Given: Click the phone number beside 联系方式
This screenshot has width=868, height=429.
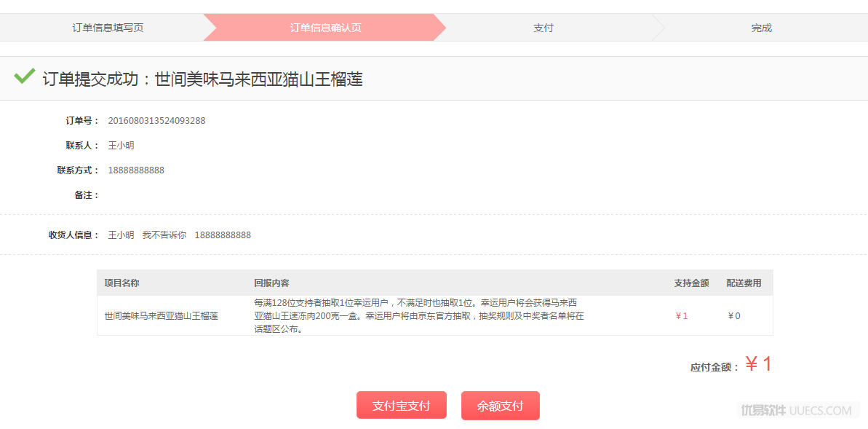Looking at the screenshot, I should (x=136, y=170).
